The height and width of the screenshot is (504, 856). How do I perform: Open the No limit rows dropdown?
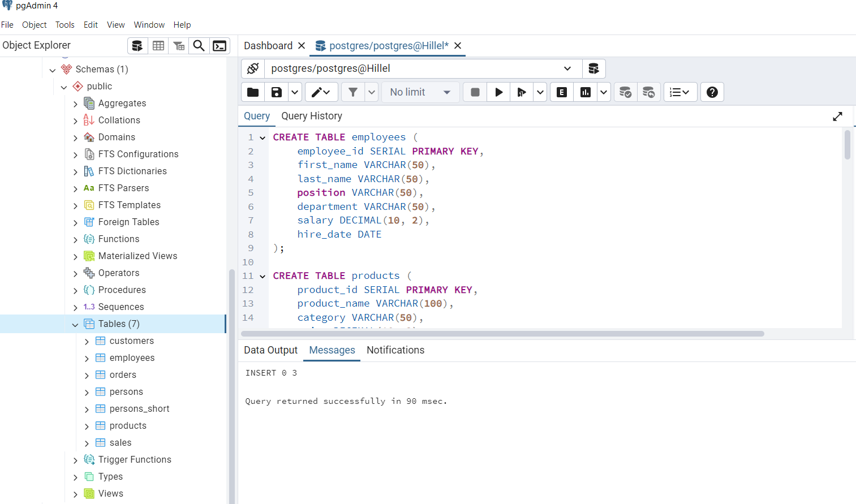point(420,92)
